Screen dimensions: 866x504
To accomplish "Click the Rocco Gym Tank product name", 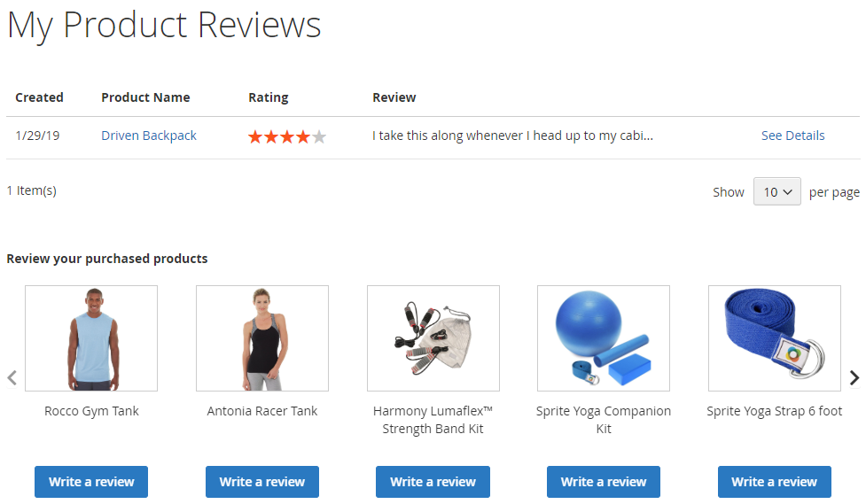I will (91, 411).
